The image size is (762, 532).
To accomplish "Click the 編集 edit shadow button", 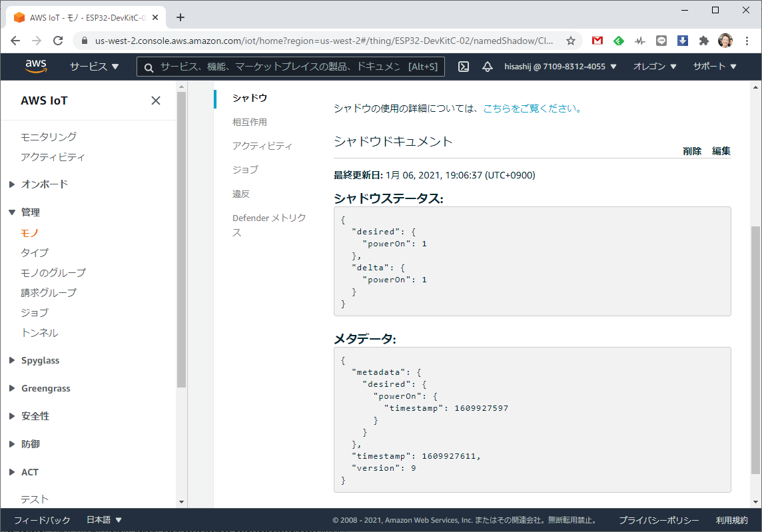I will (721, 151).
